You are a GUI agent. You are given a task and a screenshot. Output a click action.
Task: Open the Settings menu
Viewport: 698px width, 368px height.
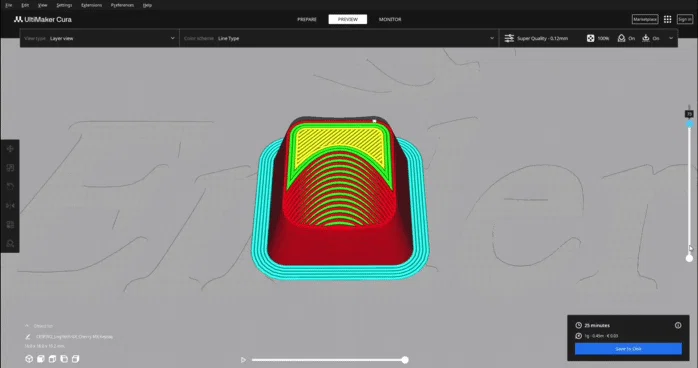tap(64, 5)
